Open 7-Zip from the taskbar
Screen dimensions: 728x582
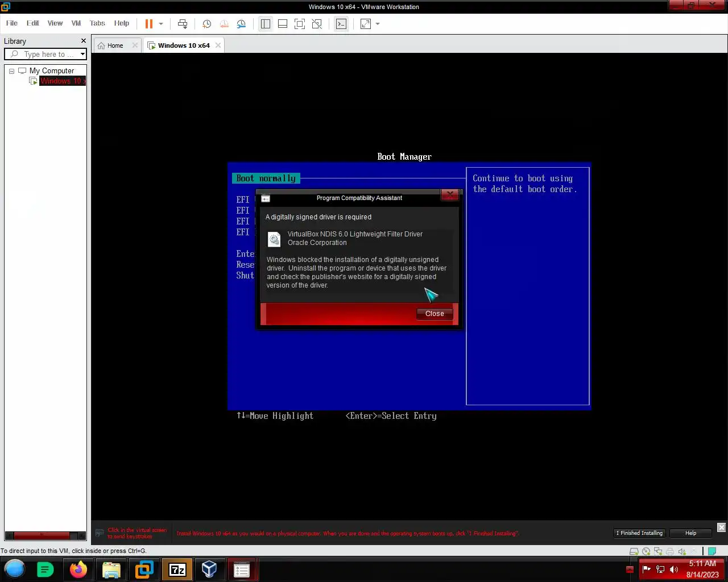(177, 569)
